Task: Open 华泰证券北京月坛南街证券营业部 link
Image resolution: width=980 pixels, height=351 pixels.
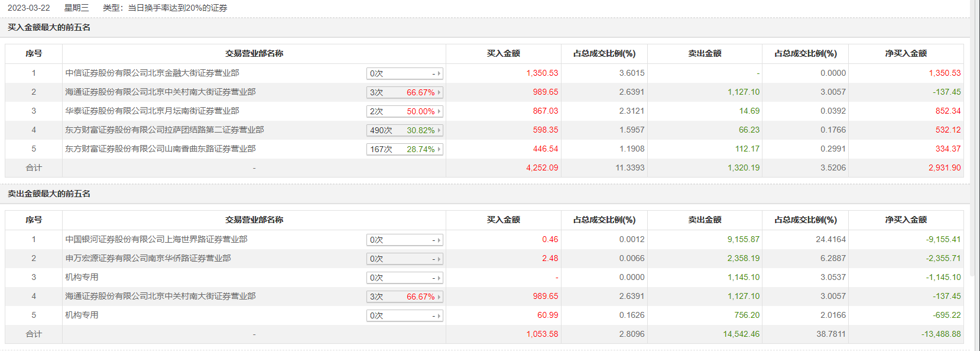Action: tap(152, 111)
